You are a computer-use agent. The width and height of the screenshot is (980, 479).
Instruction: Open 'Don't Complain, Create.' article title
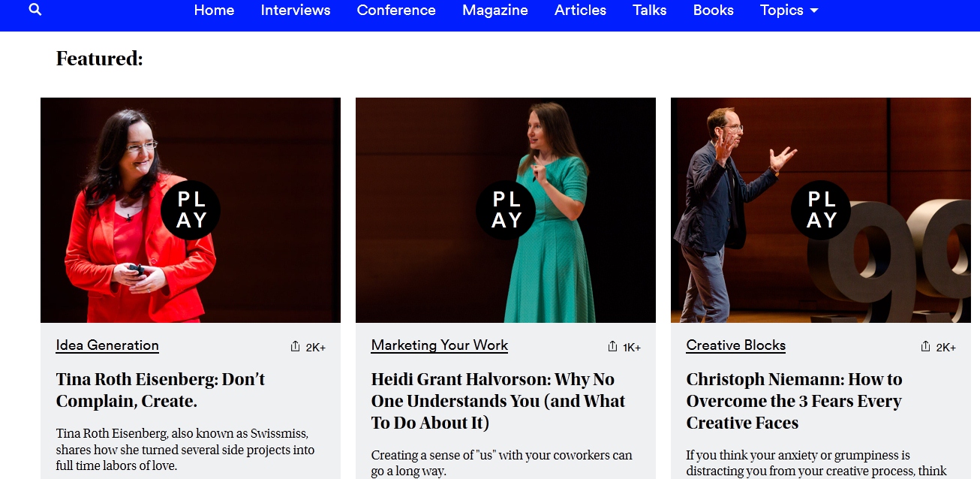pos(161,390)
